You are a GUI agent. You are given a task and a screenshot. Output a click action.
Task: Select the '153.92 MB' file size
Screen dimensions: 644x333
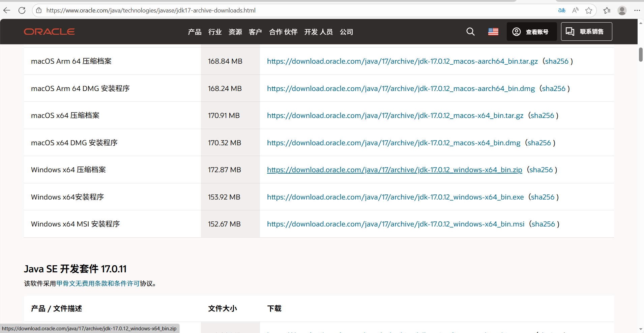tap(224, 197)
